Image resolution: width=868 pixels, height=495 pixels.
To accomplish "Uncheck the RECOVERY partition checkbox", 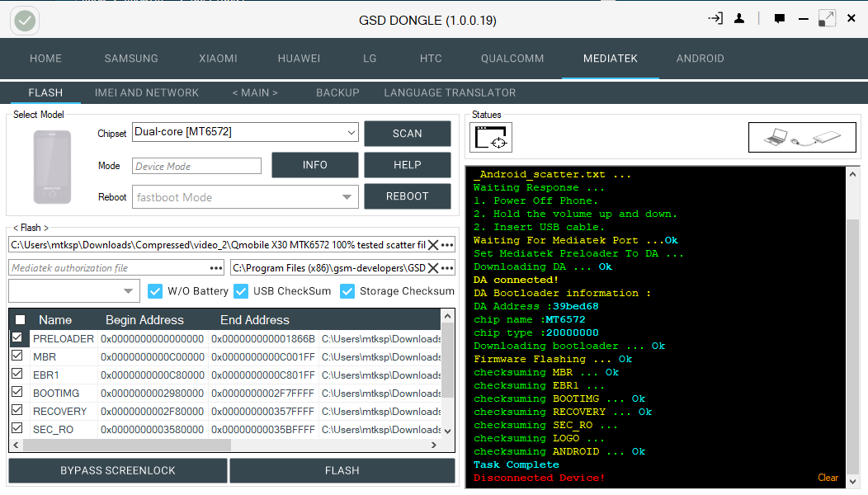I will [x=17, y=410].
